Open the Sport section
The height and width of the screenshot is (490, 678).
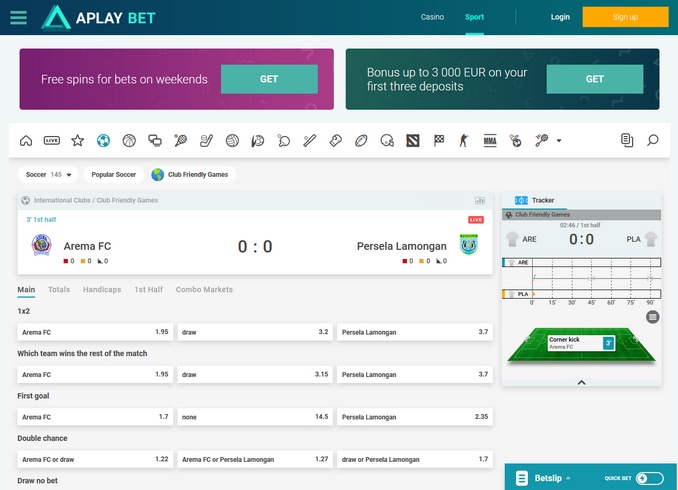474,17
